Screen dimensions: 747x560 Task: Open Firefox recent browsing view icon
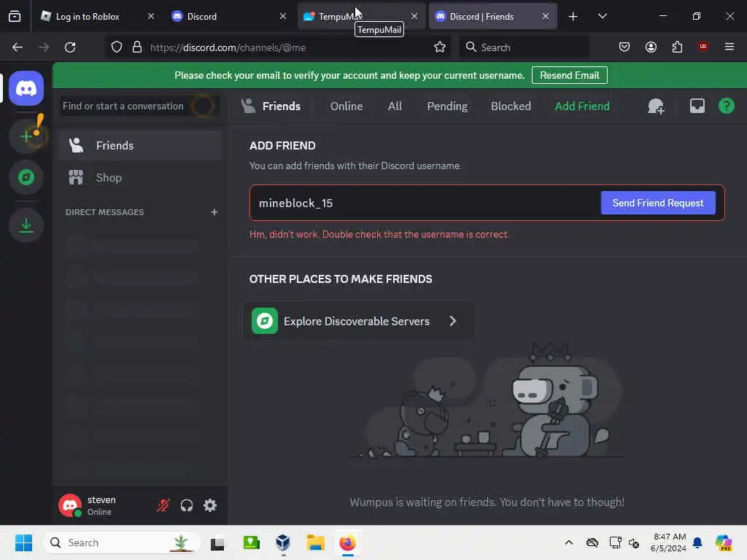[x=15, y=16]
